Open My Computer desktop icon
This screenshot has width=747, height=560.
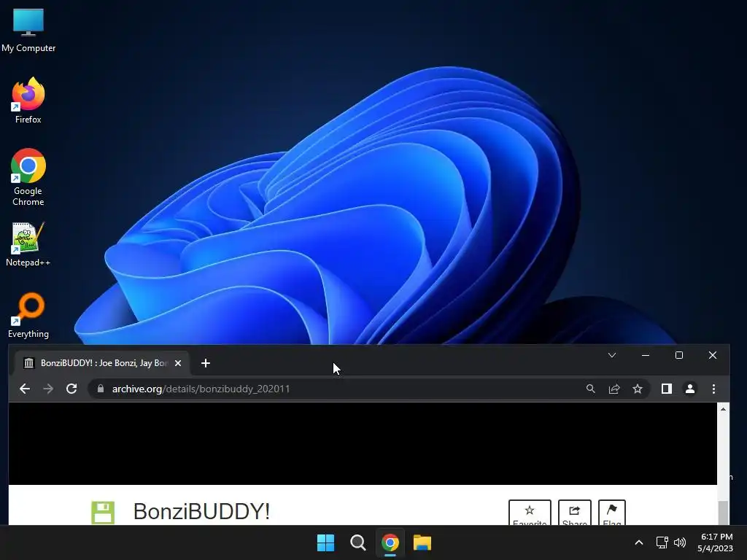click(28, 31)
